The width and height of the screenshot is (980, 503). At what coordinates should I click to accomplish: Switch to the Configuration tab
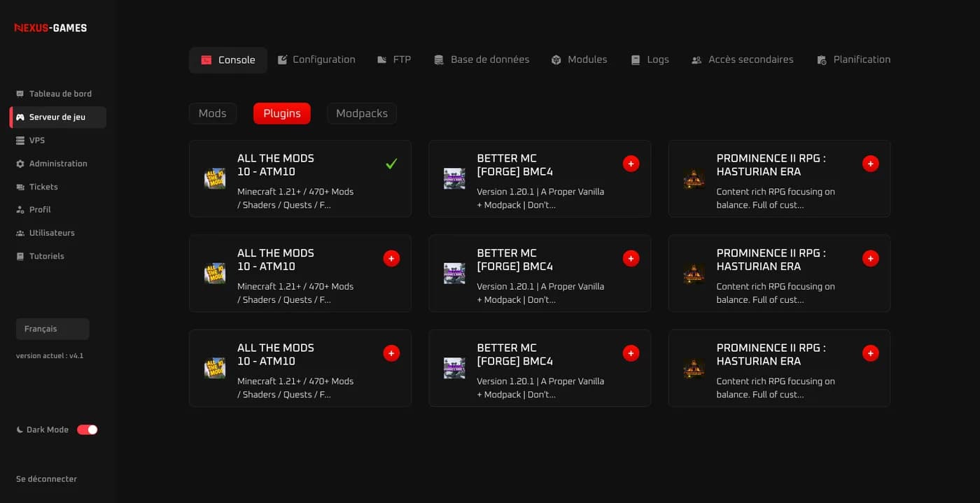[316, 59]
